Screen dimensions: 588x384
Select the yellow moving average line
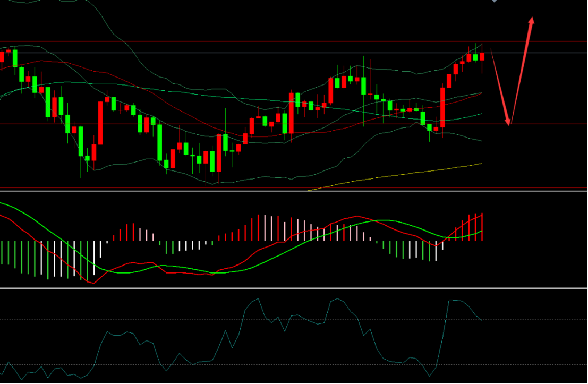[395, 177]
